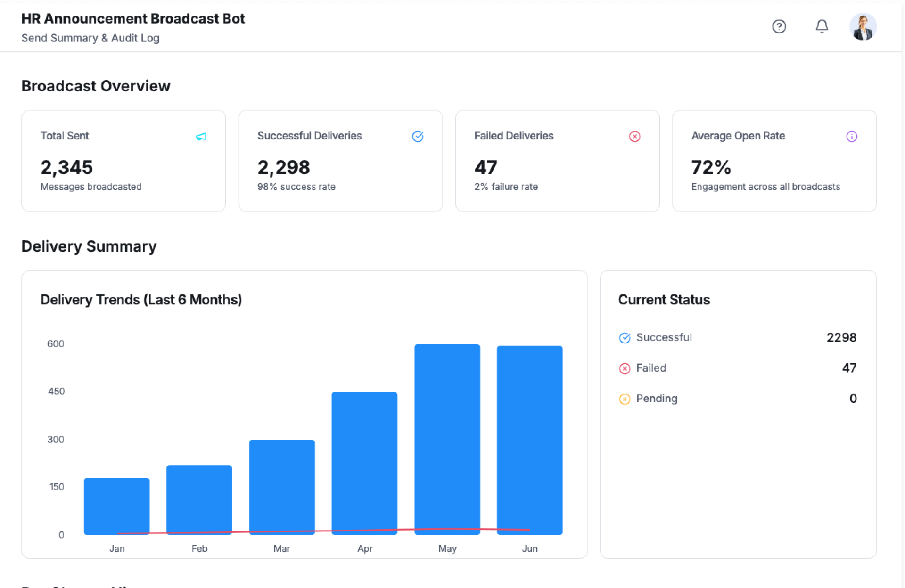The image size is (905, 588).
Task: Click the Successful status check icon
Action: [x=625, y=338]
